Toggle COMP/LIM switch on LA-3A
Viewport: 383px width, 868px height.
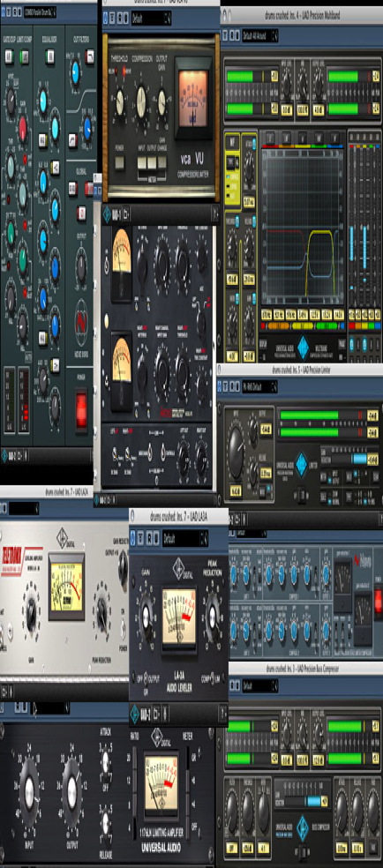212,677
